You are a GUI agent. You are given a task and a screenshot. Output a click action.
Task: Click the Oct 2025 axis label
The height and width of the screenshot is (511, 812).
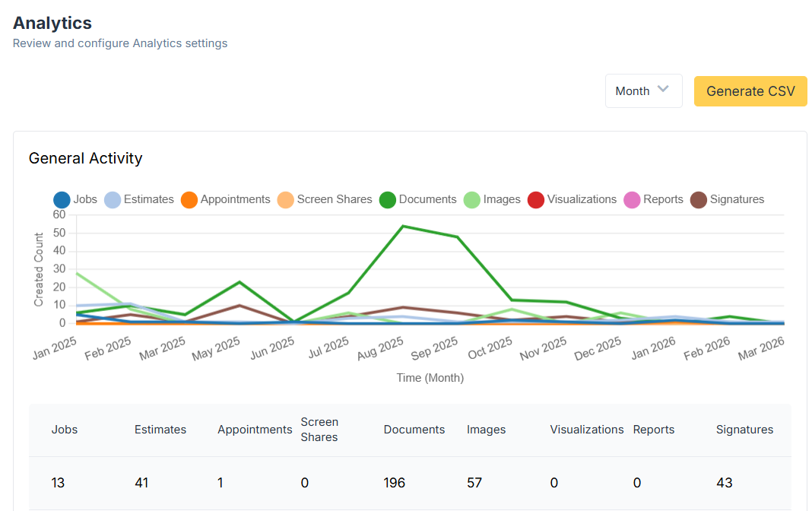point(490,348)
